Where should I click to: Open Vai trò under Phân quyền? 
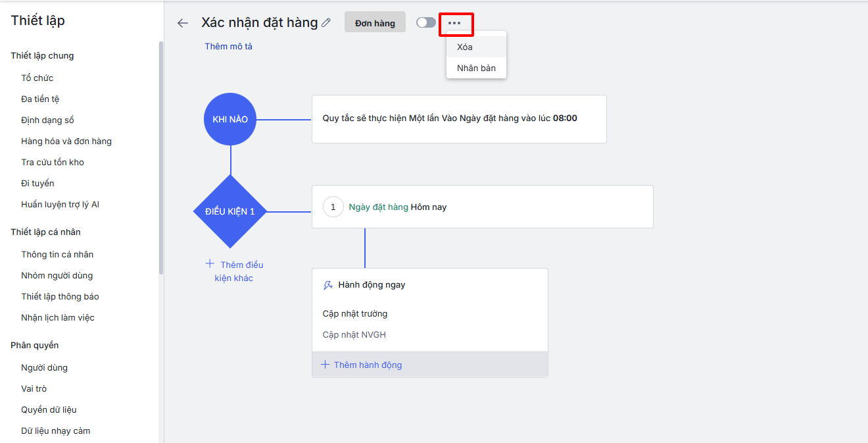(x=34, y=388)
